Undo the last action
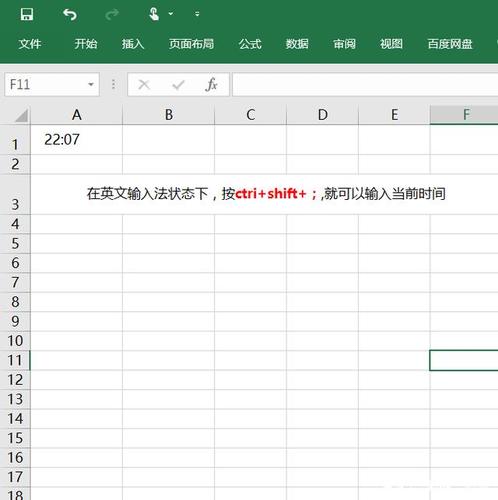 tap(70, 15)
